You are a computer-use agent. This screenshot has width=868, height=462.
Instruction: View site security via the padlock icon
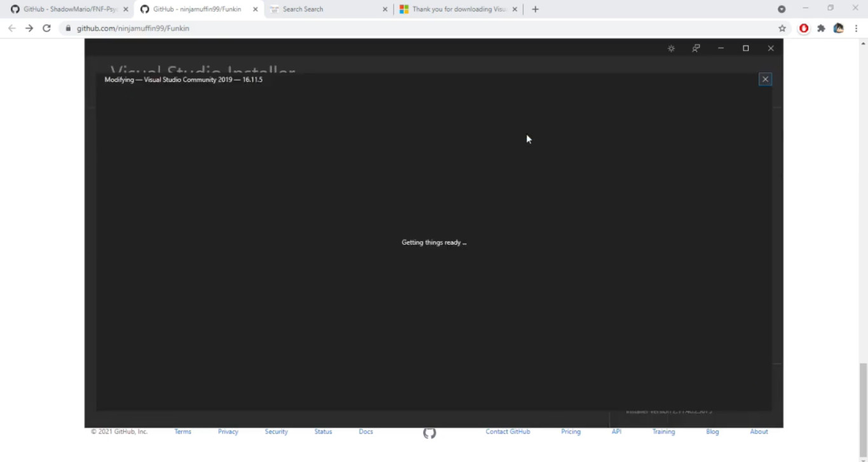67,28
